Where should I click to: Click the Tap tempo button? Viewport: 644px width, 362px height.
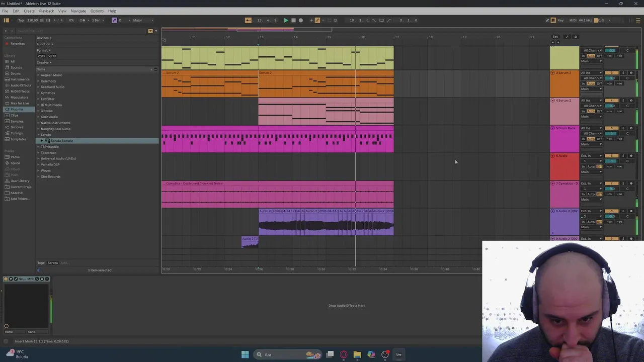click(x=21, y=20)
